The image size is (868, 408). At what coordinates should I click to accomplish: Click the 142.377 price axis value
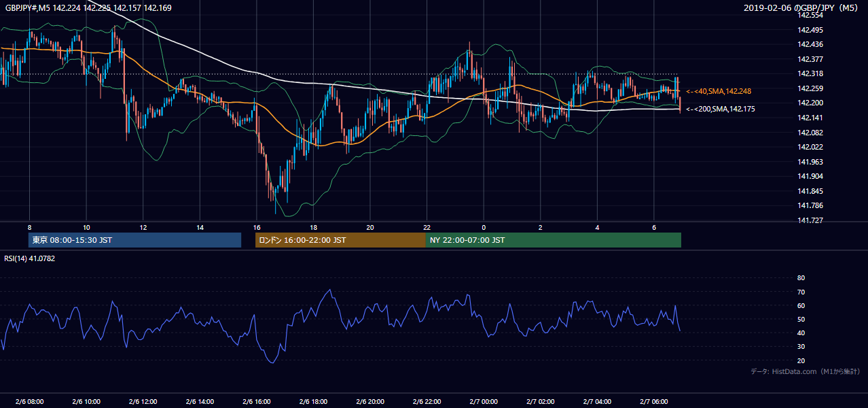pos(810,59)
